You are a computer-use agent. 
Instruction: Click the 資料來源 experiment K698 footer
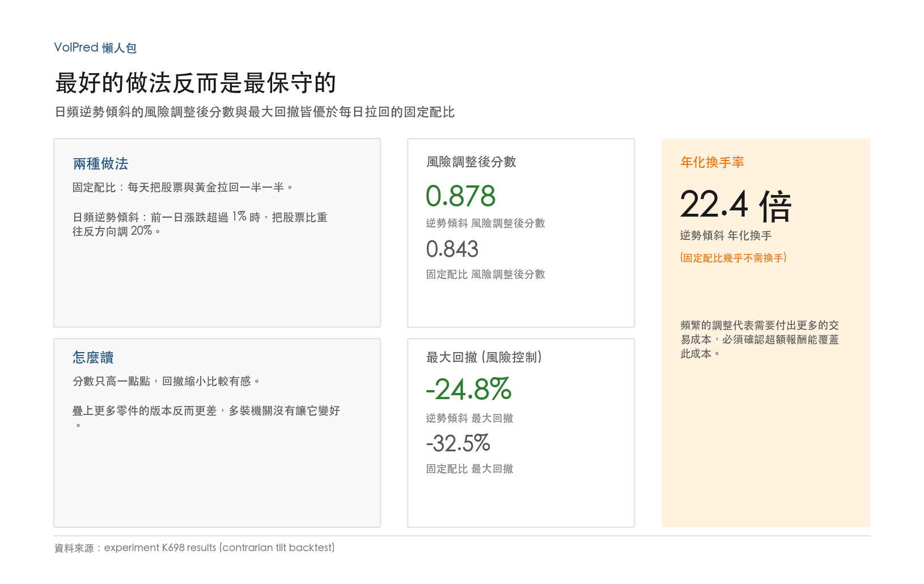[x=194, y=548]
